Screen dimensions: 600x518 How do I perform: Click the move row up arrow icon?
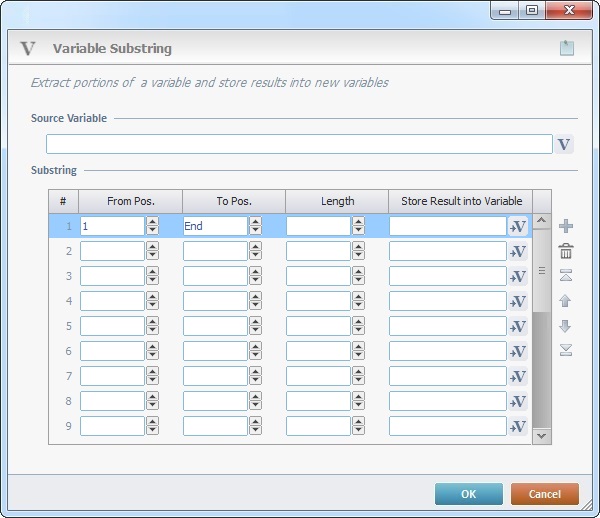click(566, 300)
